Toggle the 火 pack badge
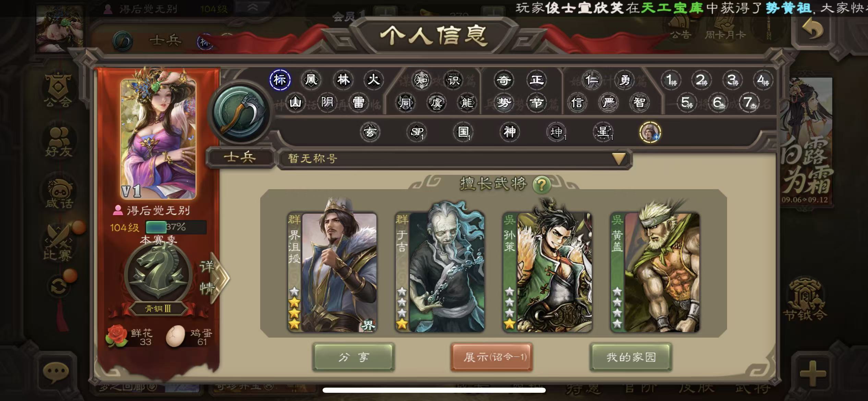Screen dimensions: 868x401 373,80
